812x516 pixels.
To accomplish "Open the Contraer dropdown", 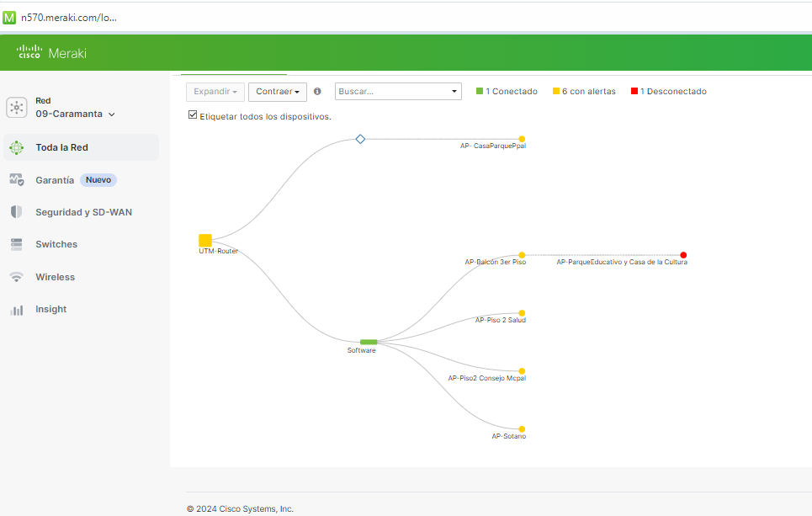I will (277, 92).
